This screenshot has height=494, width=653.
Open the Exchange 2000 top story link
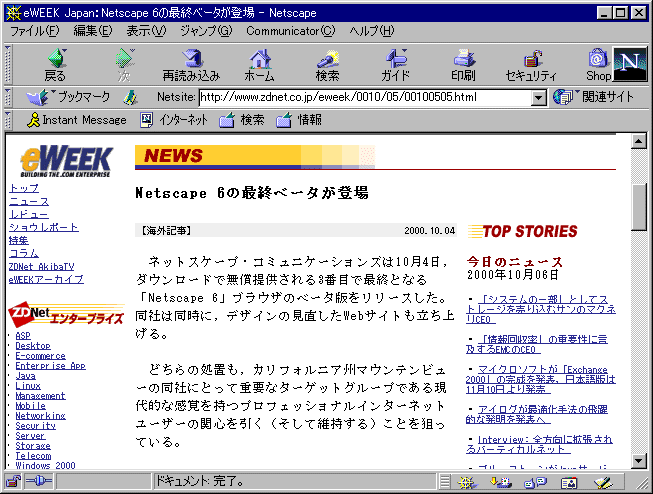[x=541, y=379]
